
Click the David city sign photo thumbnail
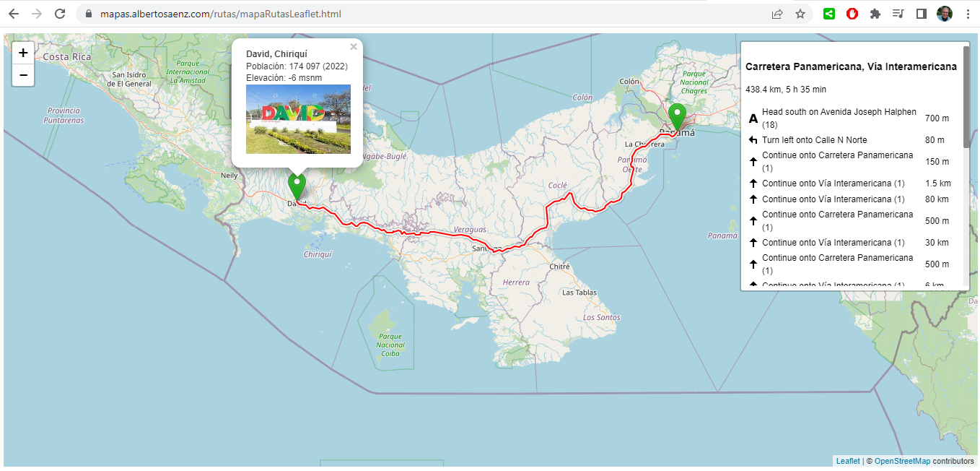pos(298,120)
